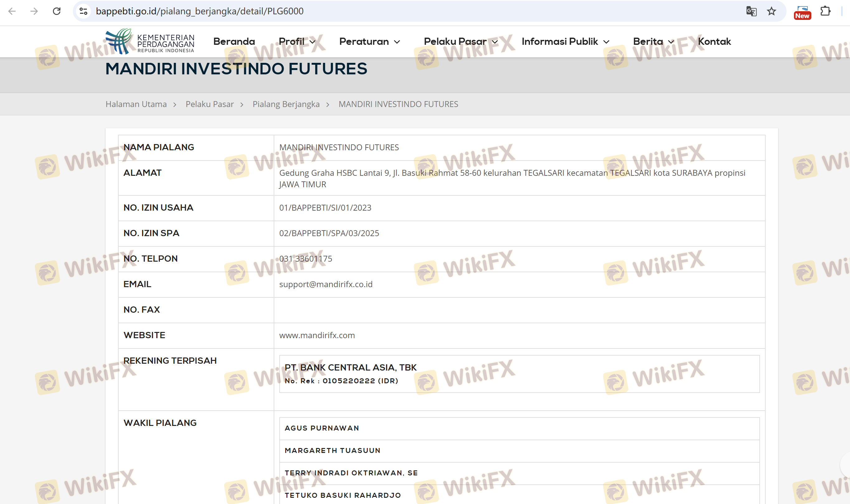Click Pialang Berjangka breadcrumb link
The image size is (850, 504).
click(286, 104)
